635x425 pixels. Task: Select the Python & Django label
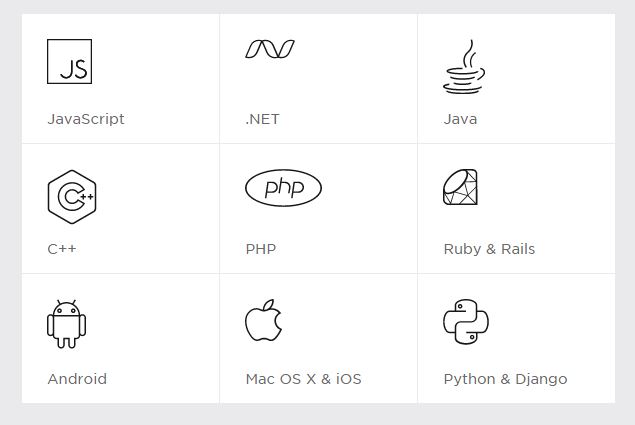[505, 379]
